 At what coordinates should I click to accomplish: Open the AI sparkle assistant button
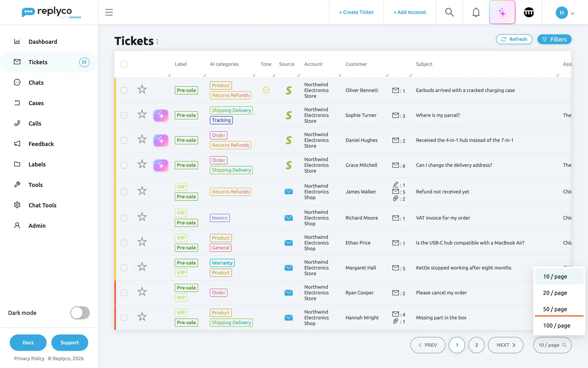tap(502, 12)
